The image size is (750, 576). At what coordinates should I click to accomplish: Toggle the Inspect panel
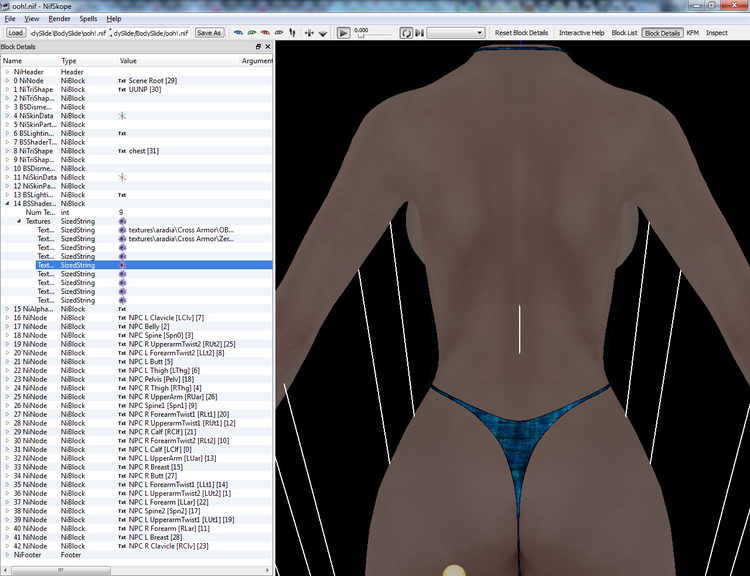pyautogui.click(x=717, y=33)
